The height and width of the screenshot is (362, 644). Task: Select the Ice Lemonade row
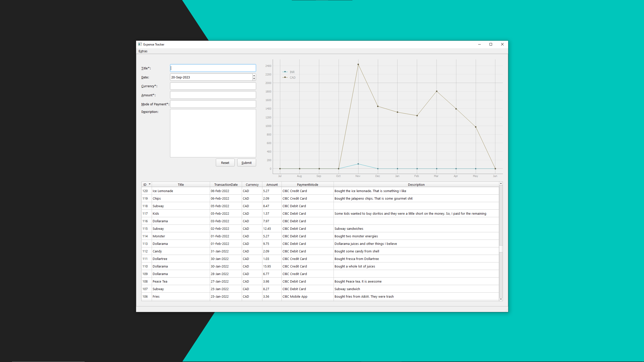(x=180, y=191)
